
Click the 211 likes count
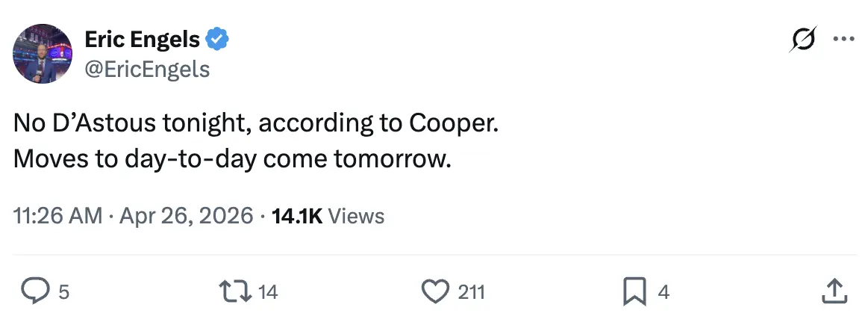(471, 292)
